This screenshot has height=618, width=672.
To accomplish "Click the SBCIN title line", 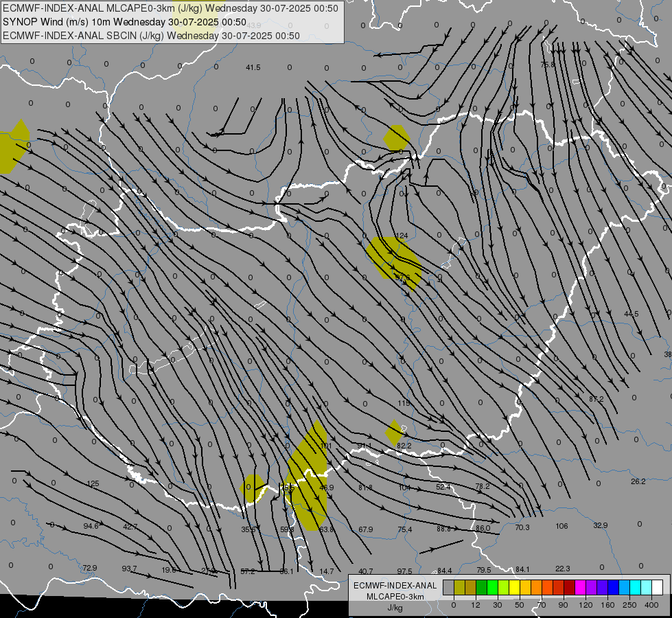I will (151, 36).
